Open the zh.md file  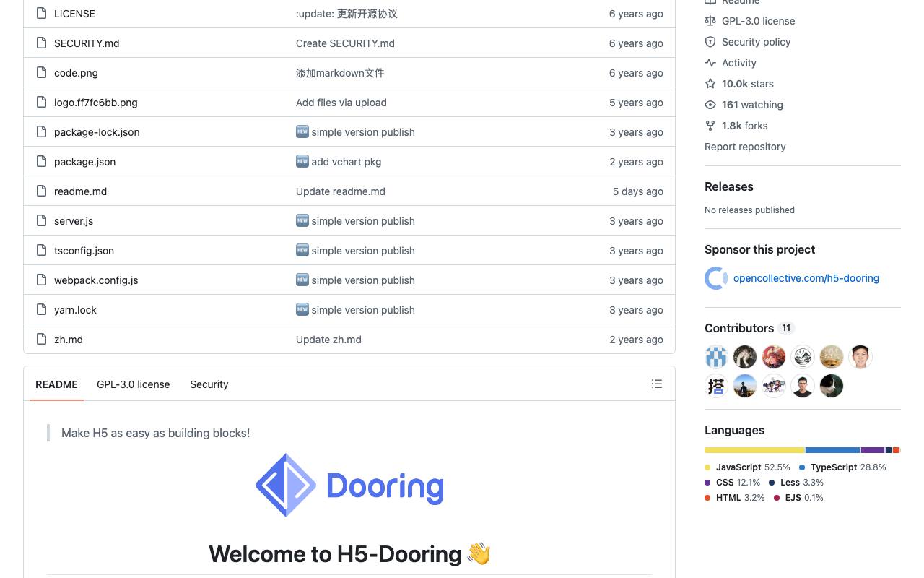pyautogui.click(x=69, y=340)
